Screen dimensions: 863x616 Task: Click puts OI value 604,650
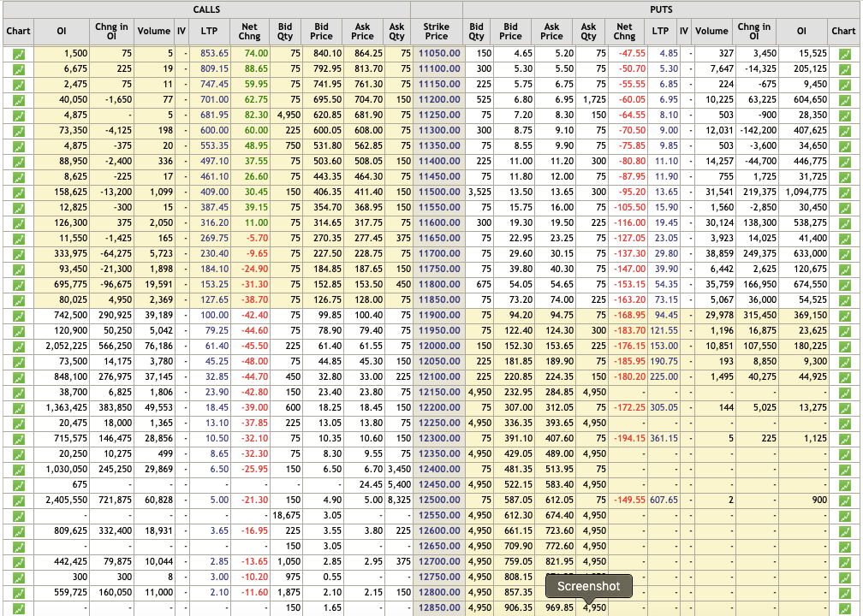coord(811,99)
